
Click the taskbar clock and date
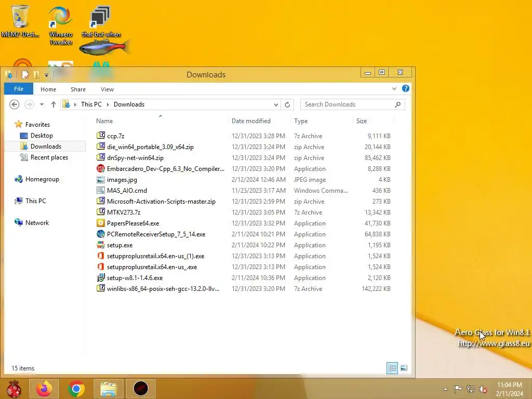click(x=510, y=389)
